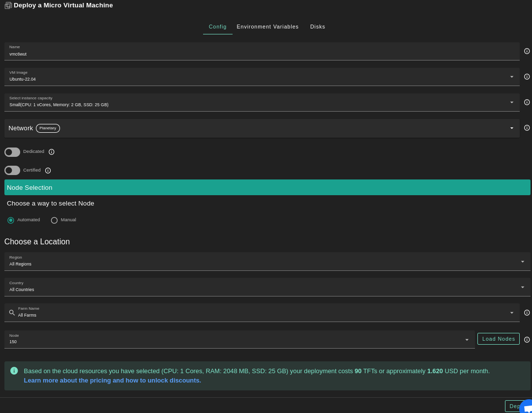Open the VM Image dropdown
The height and width of the screenshot is (413, 532).
pyautogui.click(x=262, y=77)
